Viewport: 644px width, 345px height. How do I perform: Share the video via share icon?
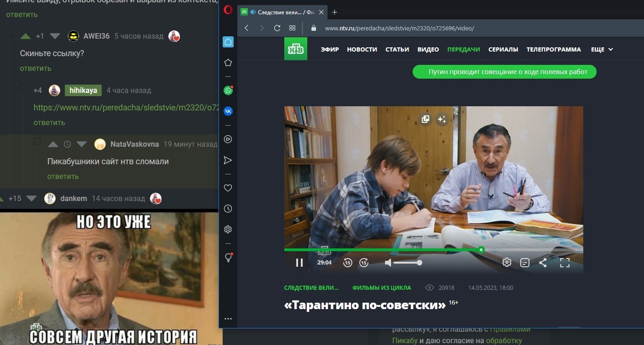point(543,263)
